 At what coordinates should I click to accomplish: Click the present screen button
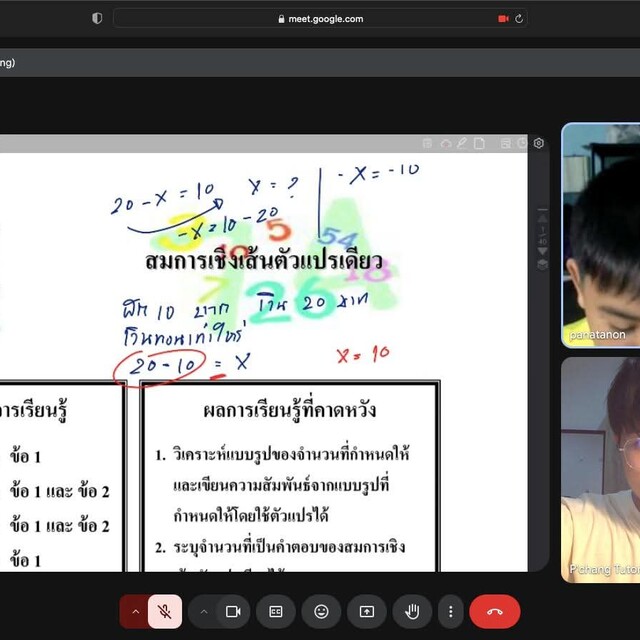pos(367,611)
